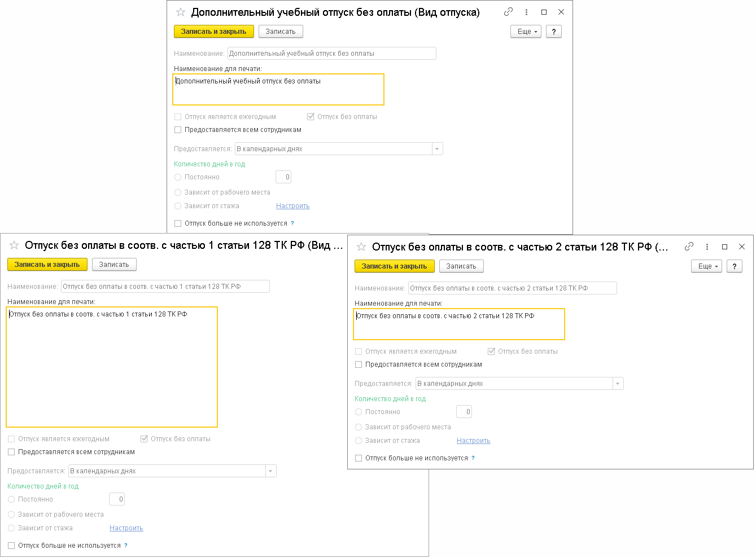Focus days count field in часть 2 window
The height and width of the screenshot is (558, 756).
click(464, 412)
